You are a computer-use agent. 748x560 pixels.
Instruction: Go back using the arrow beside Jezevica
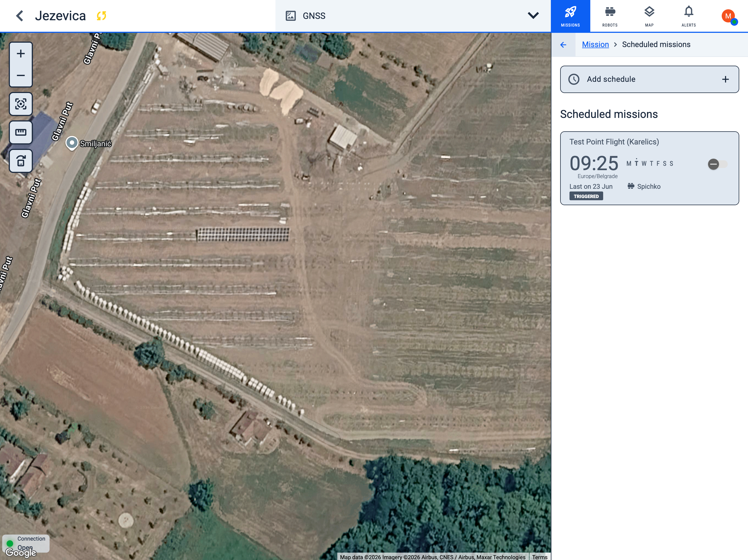pos(20,16)
